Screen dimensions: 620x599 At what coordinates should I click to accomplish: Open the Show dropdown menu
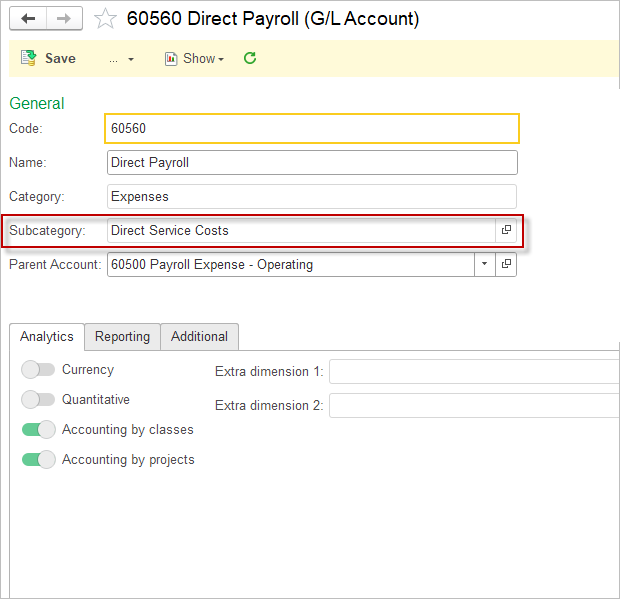(194, 59)
